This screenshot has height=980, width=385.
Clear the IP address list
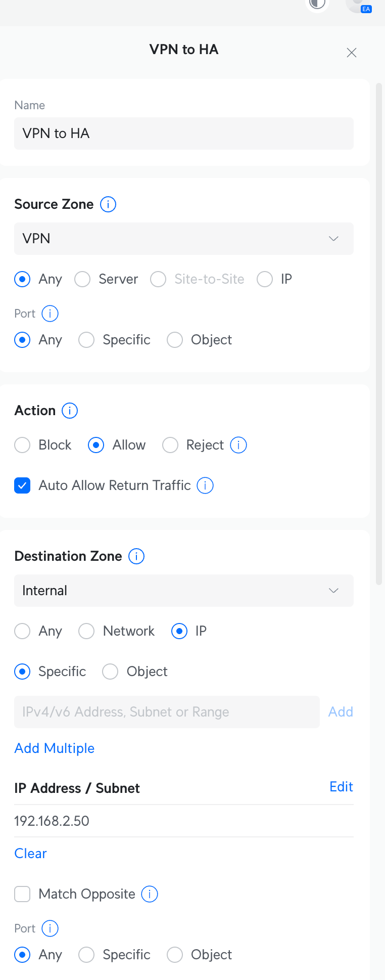click(30, 854)
